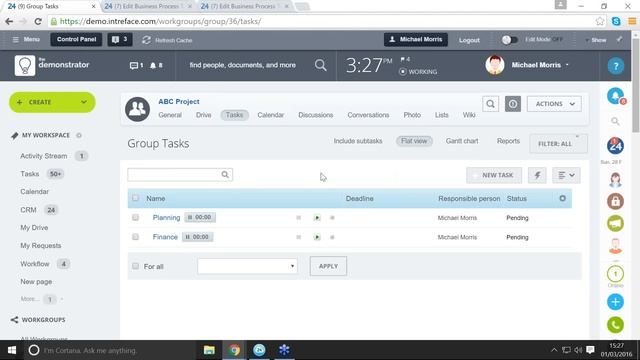
Task: Click the Control Panel button
Action: pyautogui.click(x=76, y=40)
